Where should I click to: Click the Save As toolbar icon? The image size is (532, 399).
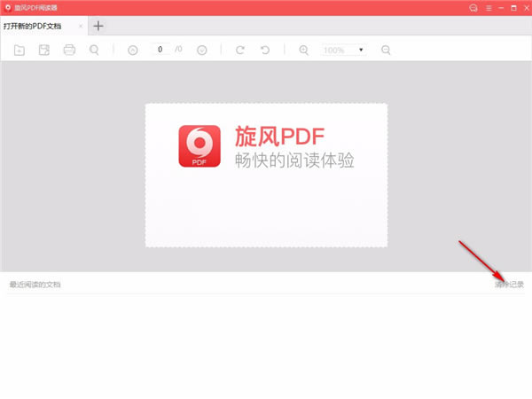click(44, 51)
